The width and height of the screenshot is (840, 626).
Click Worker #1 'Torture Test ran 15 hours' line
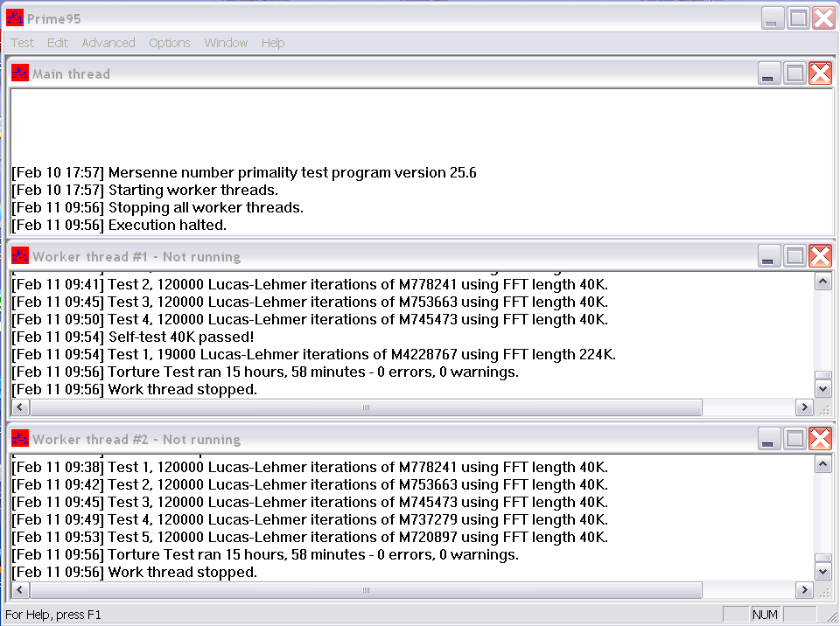(x=265, y=372)
